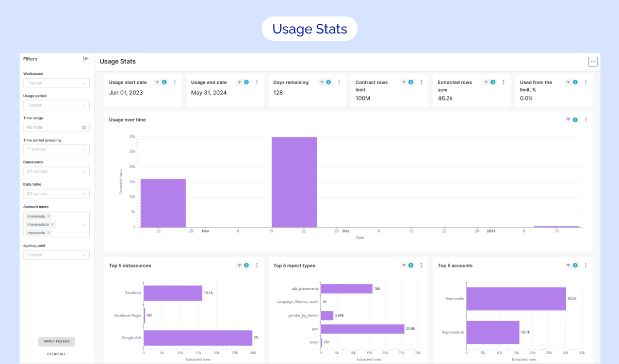
Task: Remove the lowercase improvado account tag
Action: [49, 233]
